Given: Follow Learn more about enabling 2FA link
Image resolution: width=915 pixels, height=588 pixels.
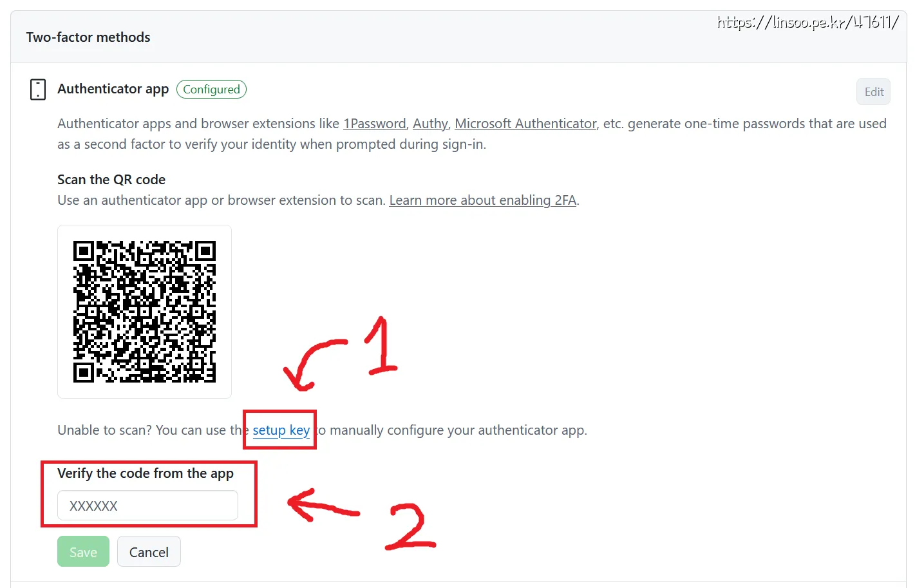Looking at the screenshot, I should pos(483,200).
